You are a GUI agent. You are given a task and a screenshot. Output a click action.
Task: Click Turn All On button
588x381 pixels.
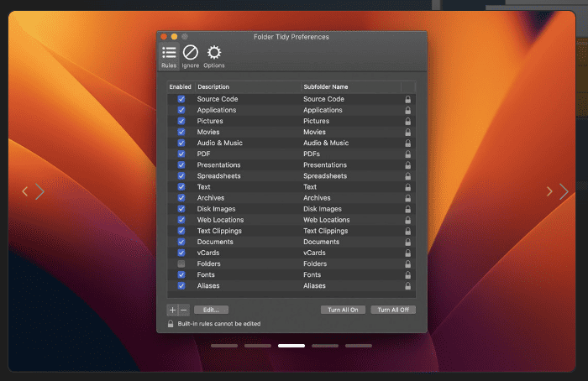coord(343,310)
